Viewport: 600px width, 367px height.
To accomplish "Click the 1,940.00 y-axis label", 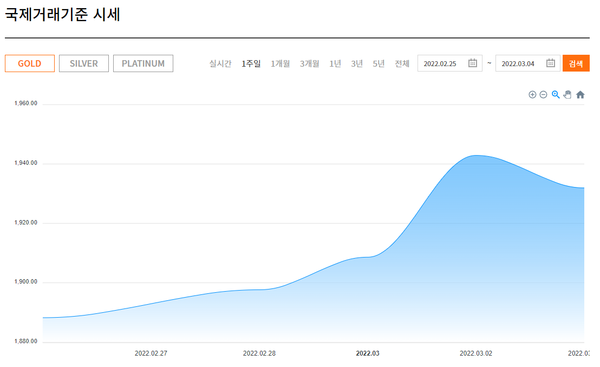I will click(26, 163).
